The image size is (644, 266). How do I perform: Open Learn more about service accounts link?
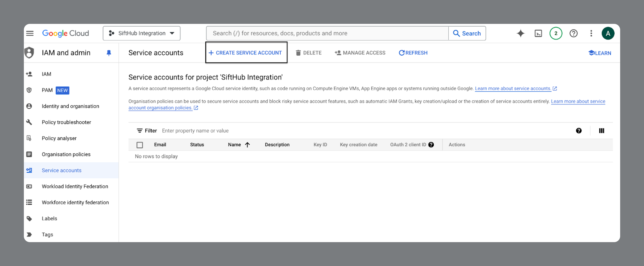(x=513, y=89)
